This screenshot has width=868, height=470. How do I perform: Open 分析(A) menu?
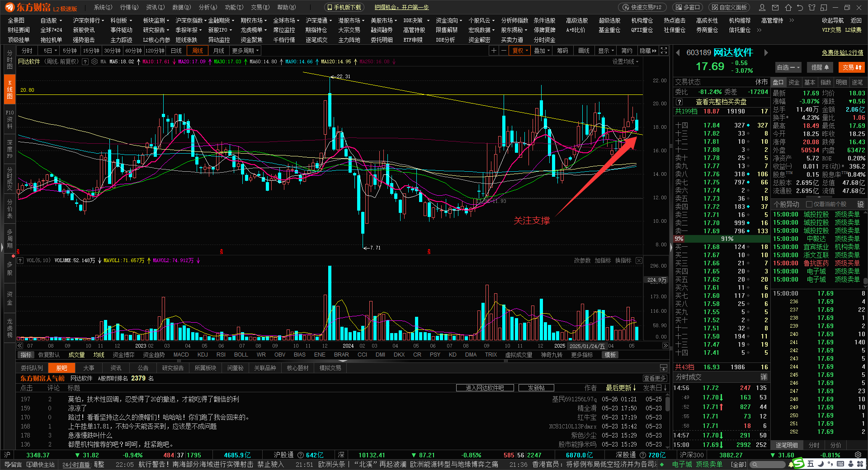point(208,7)
